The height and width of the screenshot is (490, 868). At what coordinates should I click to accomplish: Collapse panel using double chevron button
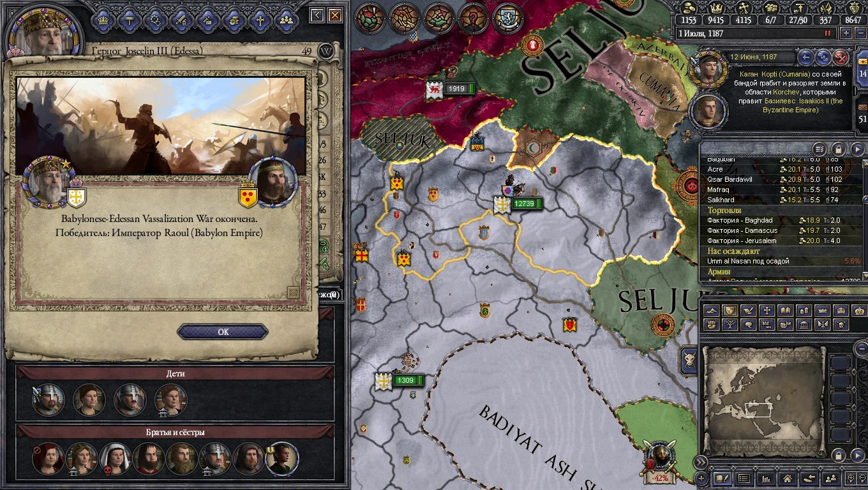pos(701,462)
